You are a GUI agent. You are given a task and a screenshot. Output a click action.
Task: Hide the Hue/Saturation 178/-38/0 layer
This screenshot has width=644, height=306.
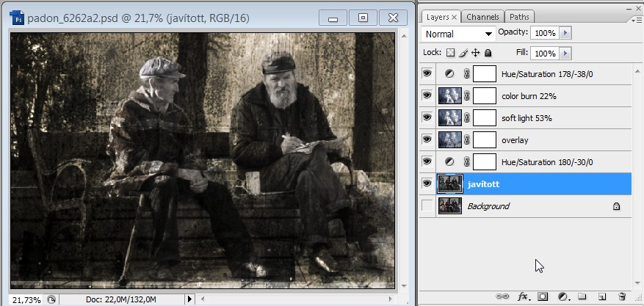coord(427,74)
